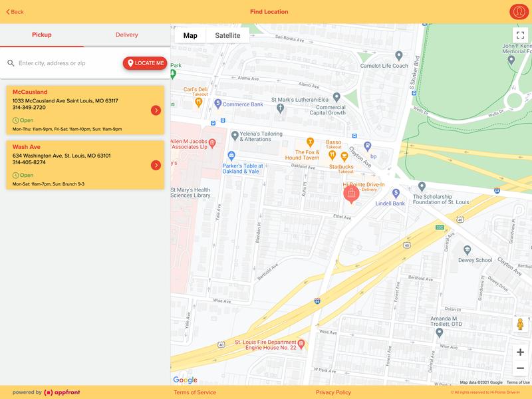Click the search magnifier icon
Viewport: 532px width, 399px height.
(11, 63)
